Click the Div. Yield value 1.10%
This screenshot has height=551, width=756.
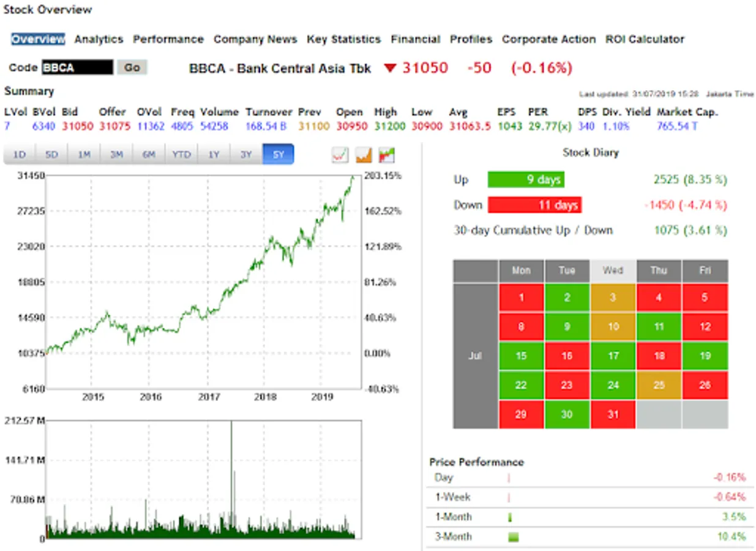click(616, 126)
